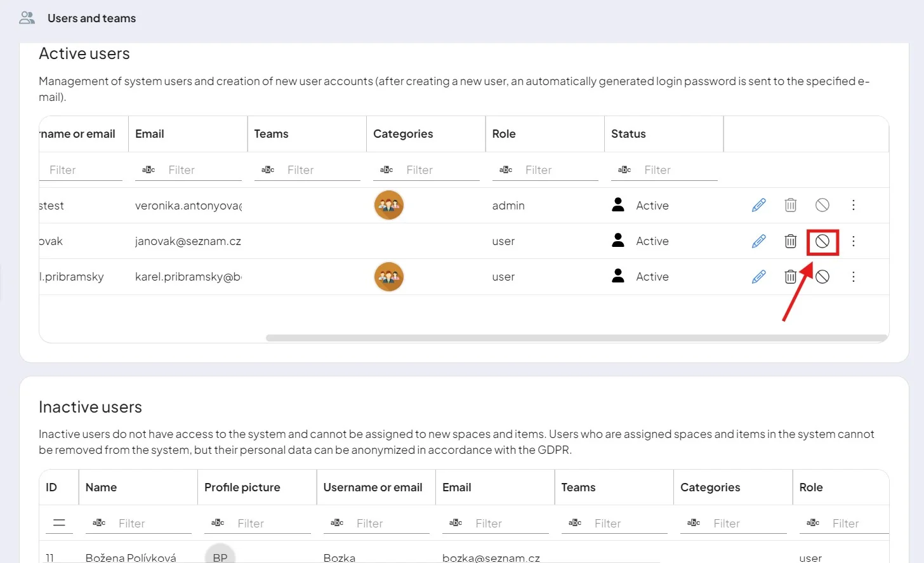Open Profile picture filter operator in Inactive users

coord(218,523)
